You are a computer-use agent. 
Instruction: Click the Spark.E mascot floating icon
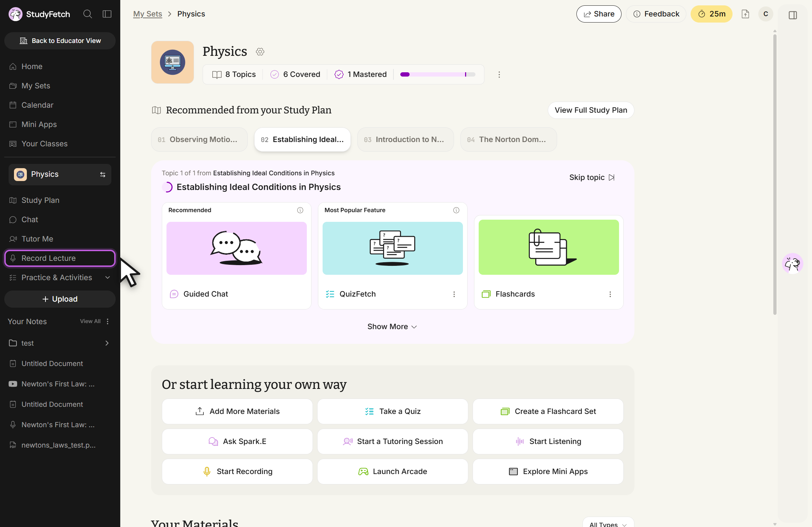[792, 264]
